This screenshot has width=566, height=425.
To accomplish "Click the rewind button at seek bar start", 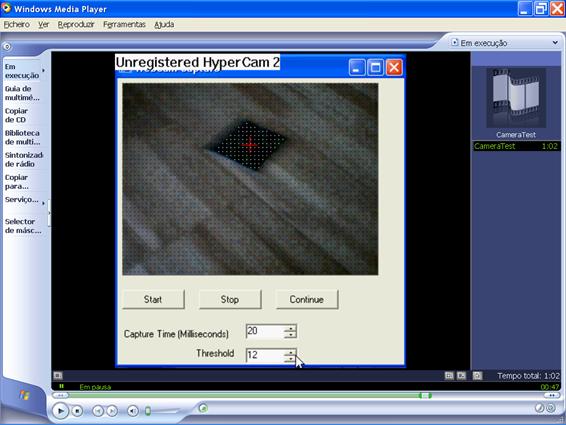I will coord(60,396).
